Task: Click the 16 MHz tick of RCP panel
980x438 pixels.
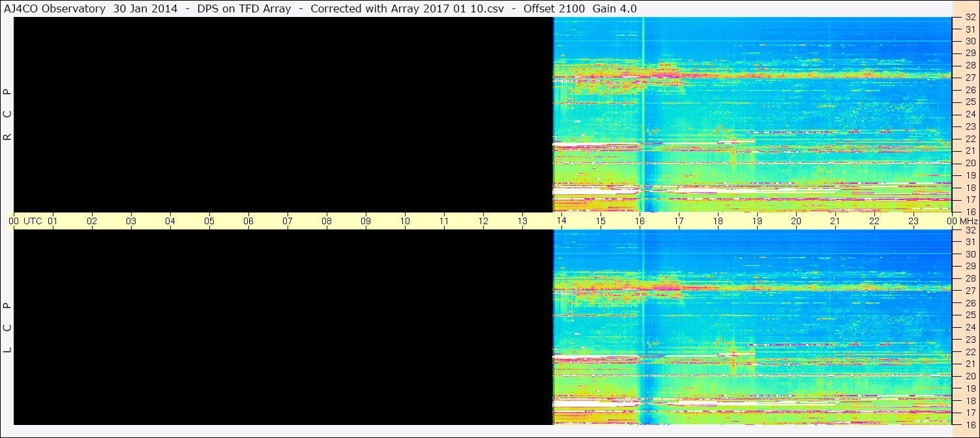Action: (970, 212)
